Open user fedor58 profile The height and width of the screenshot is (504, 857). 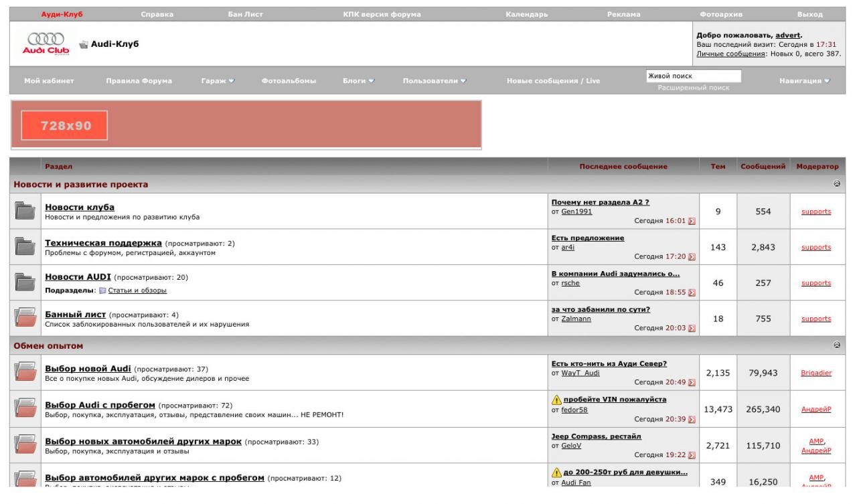(x=574, y=409)
